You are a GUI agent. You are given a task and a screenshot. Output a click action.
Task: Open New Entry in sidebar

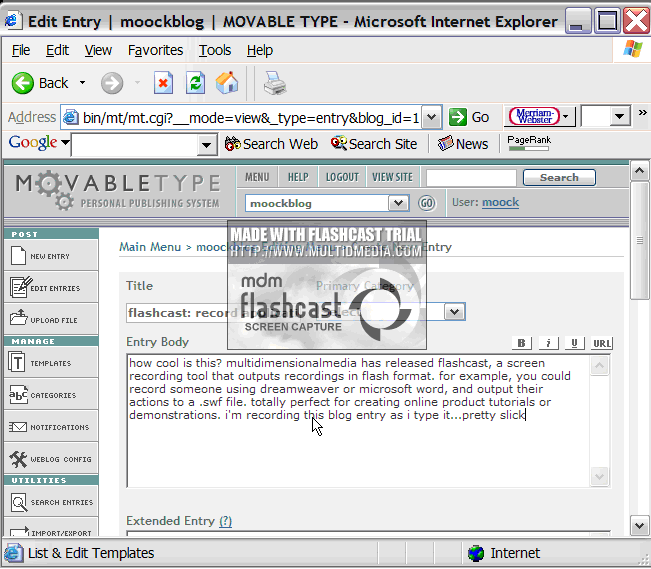tap(51, 255)
